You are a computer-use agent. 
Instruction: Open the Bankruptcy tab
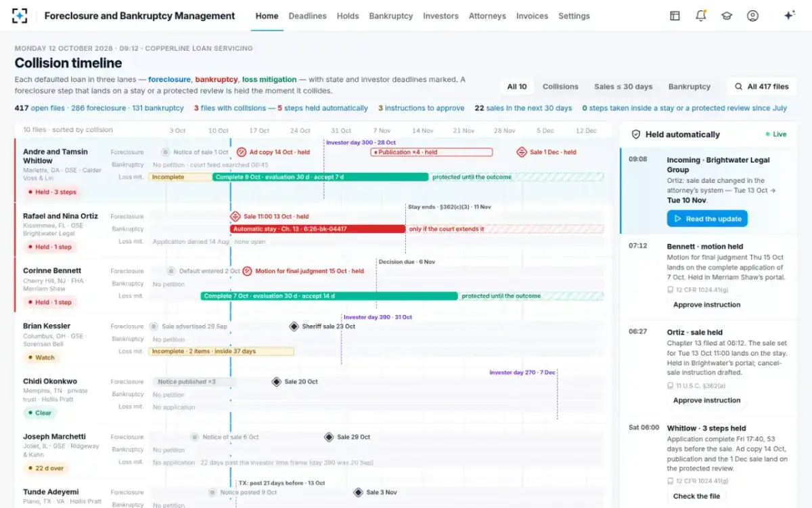[390, 16]
